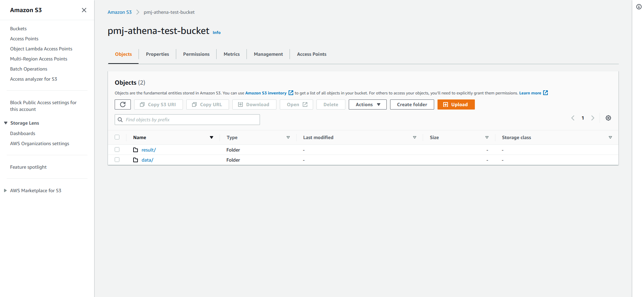Open Multi-Region Access Points
Viewport: 644px width, 297px height.
point(39,59)
